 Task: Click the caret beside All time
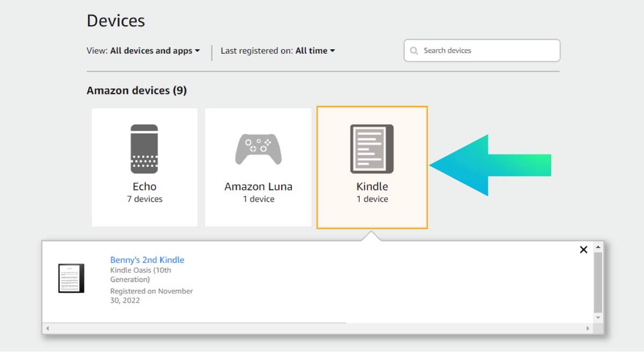click(x=332, y=51)
